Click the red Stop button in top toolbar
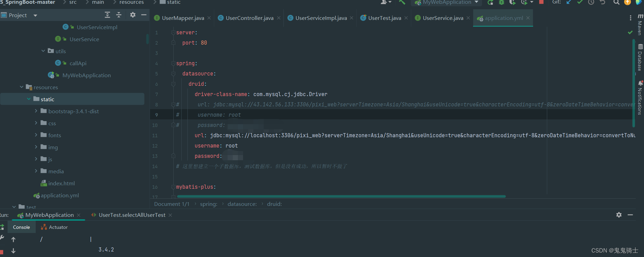Screen dimensions: 644x257 [x=541, y=2]
